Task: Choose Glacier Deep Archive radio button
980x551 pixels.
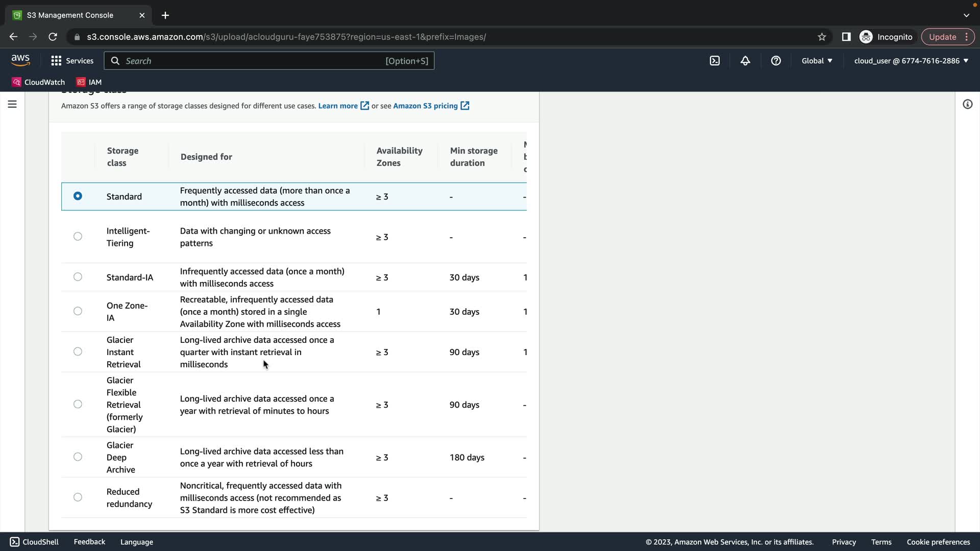Action: coord(78,457)
